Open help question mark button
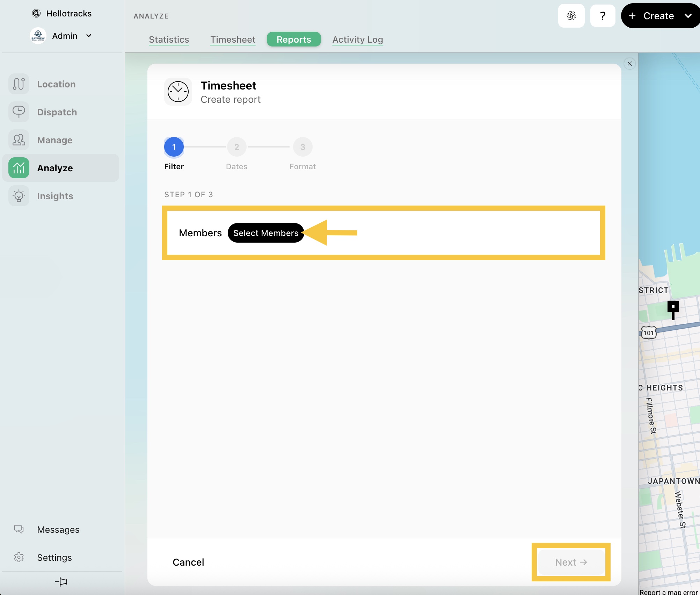The width and height of the screenshot is (700, 595). 603,16
